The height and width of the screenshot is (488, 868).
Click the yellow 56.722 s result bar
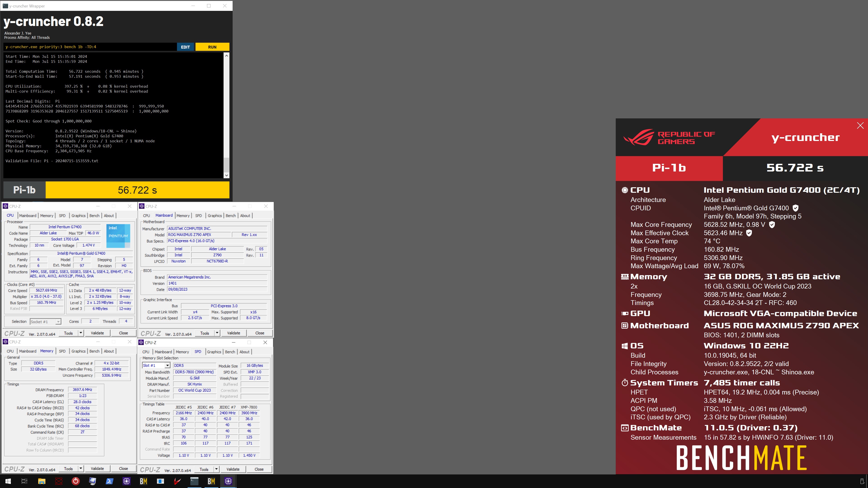(137, 190)
